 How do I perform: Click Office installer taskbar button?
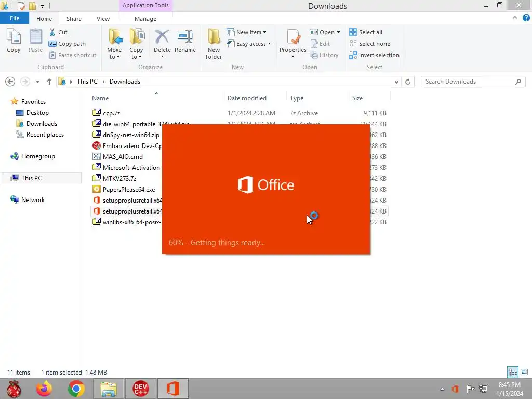point(172,389)
